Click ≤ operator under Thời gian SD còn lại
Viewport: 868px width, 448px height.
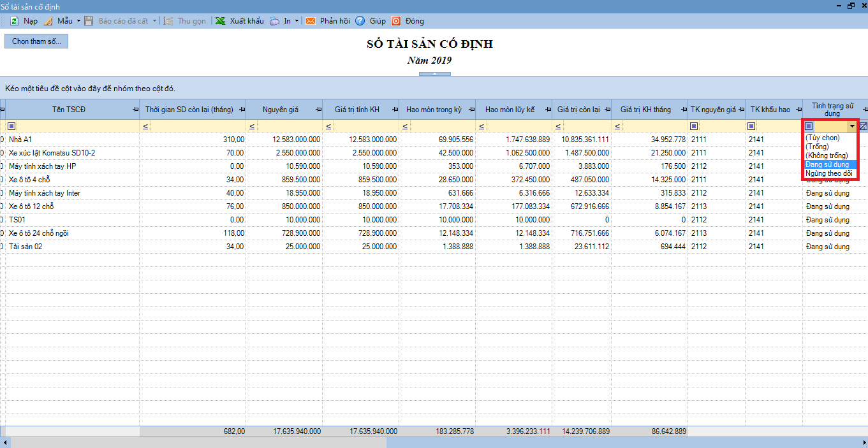click(145, 126)
